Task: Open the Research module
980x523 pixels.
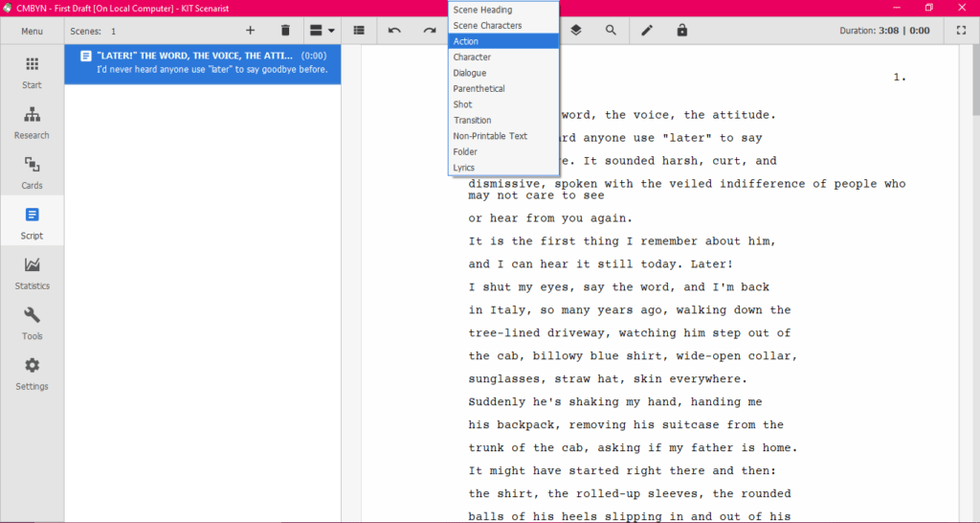Action: [32, 123]
